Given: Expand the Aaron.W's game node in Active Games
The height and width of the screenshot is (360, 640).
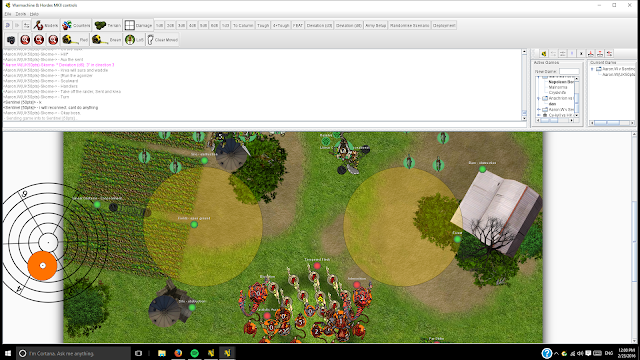Looking at the screenshot, I should pyautogui.click(x=538, y=109).
